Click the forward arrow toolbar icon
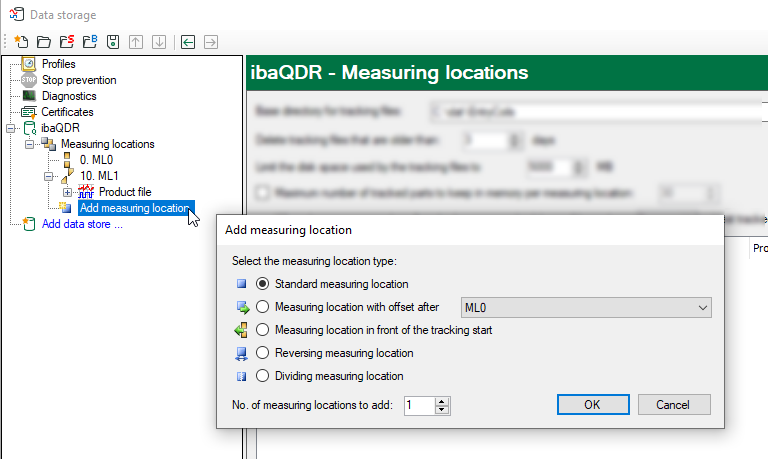 pos(211,42)
